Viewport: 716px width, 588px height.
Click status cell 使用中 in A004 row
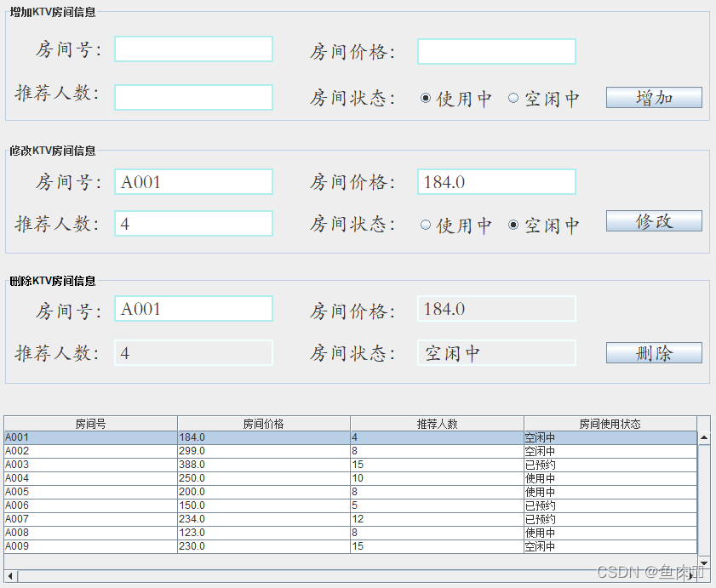coord(610,478)
